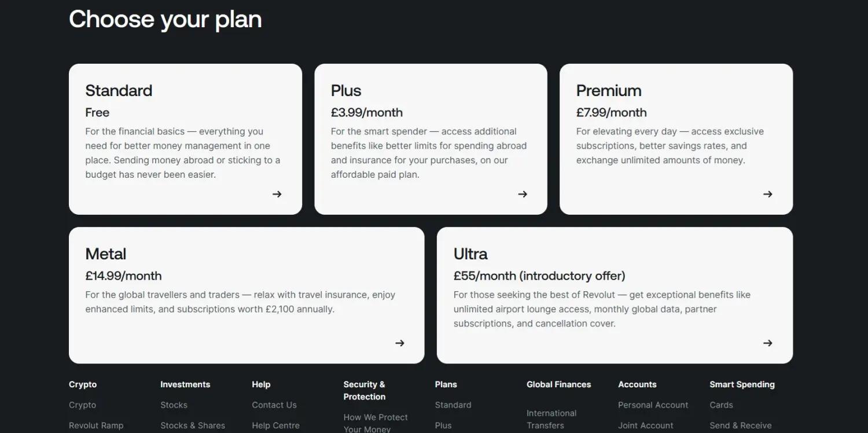Click Contact Us in Help section

pos(274,405)
